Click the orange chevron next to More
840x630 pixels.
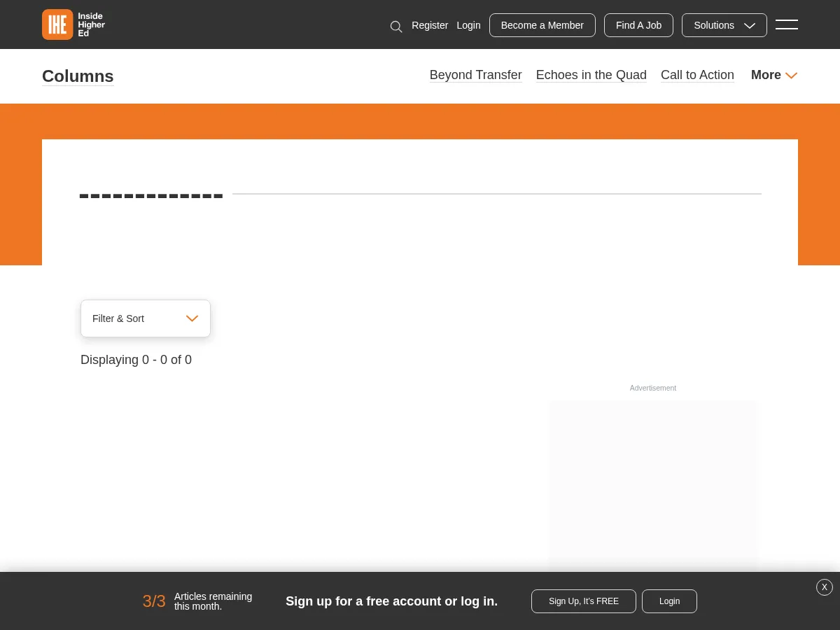[791, 76]
